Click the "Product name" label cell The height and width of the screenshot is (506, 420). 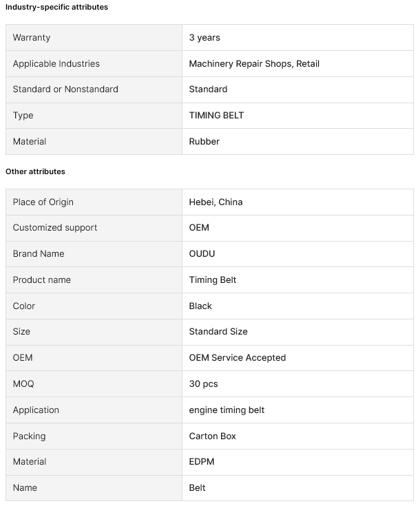42,280
